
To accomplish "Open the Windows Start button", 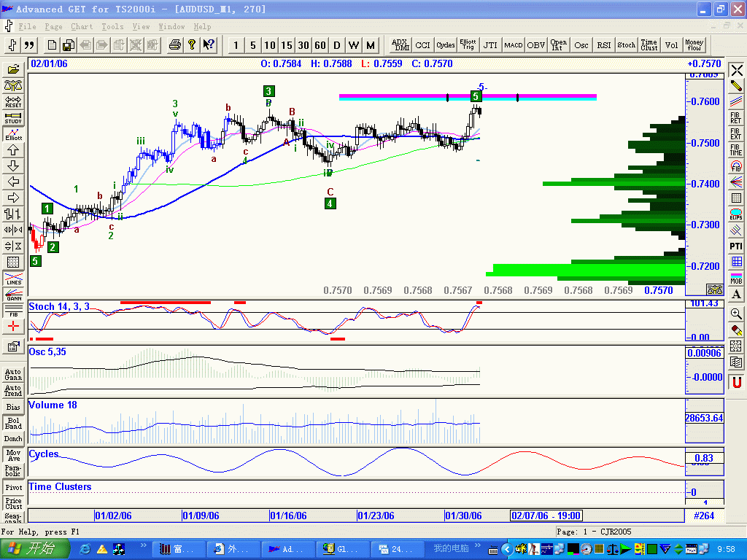I will click(x=35, y=548).
